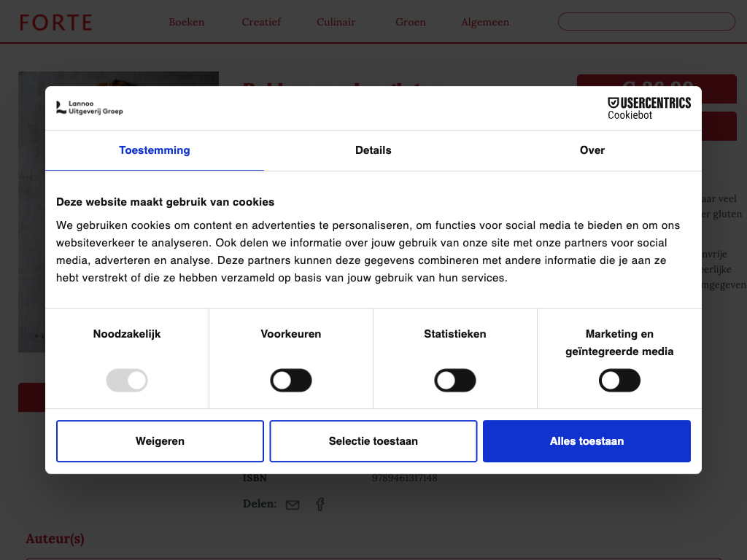Open the Creatief menu item
The width and height of the screenshot is (747, 560).
pos(261,22)
